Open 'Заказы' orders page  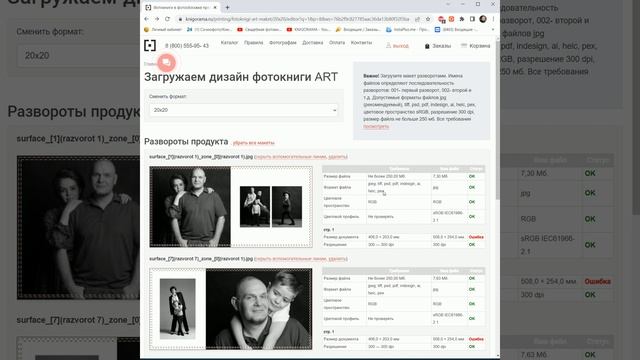click(x=438, y=46)
